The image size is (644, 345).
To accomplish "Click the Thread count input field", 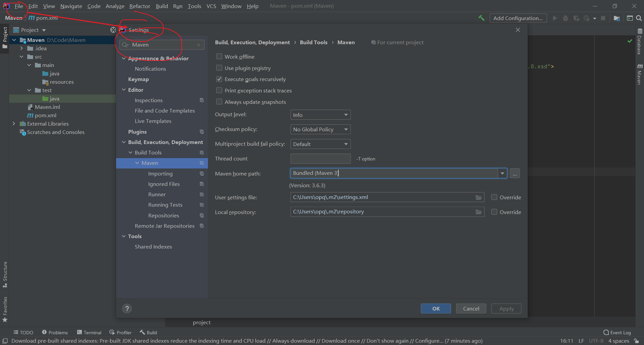I will click(320, 158).
